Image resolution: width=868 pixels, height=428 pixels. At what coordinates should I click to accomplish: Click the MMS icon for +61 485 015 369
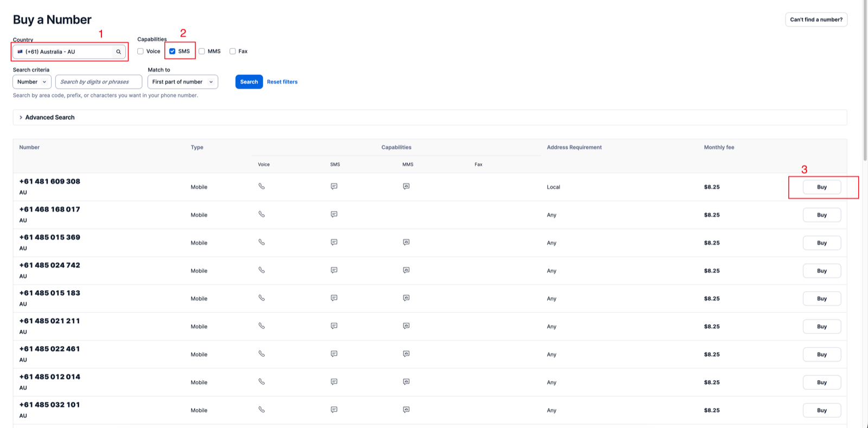406,242
